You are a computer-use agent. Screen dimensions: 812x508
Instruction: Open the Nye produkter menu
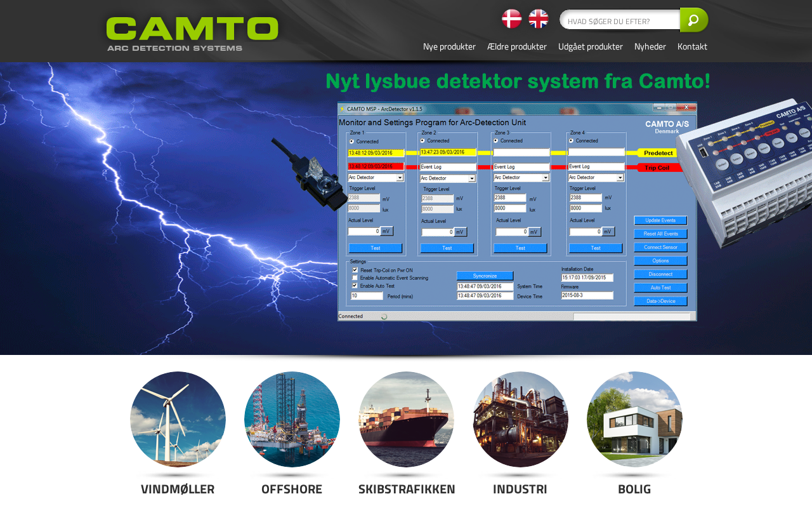click(x=449, y=46)
